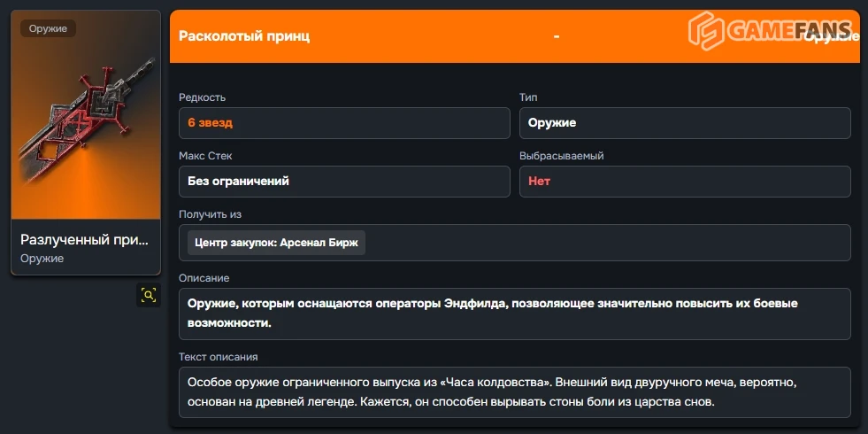Click the 'Оружие' subtitle under the card title
868x434 pixels.
point(42,258)
